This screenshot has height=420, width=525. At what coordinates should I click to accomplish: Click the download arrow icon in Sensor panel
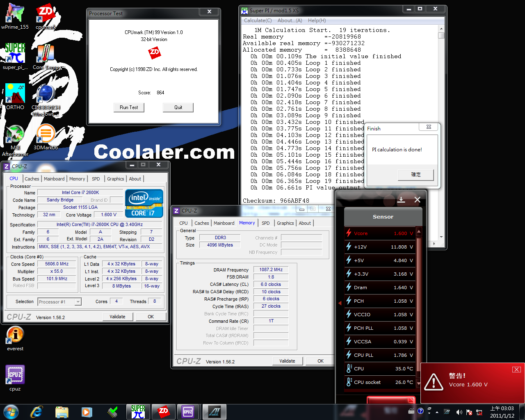pyautogui.click(x=401, y=199)
